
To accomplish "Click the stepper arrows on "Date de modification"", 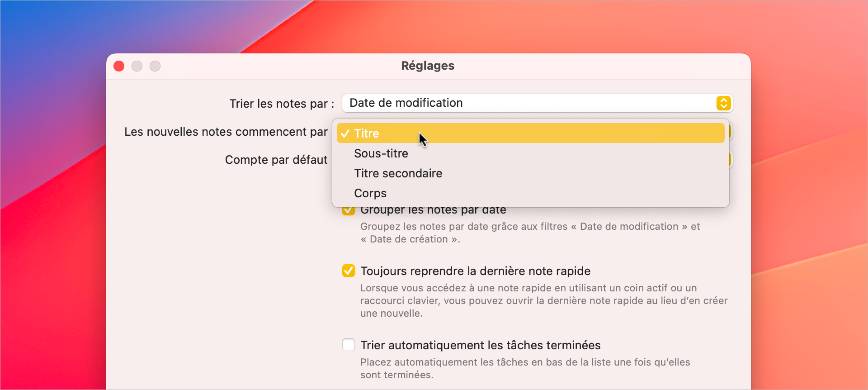I will pos(723,103).
